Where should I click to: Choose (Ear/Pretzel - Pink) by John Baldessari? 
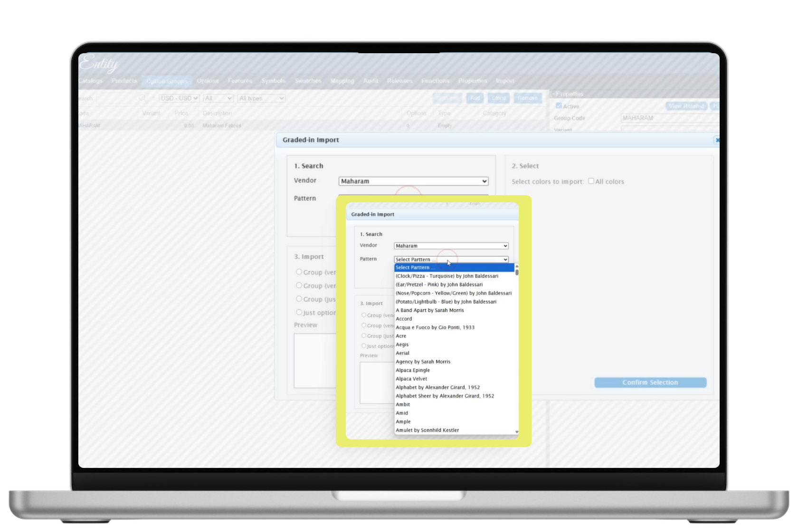454,285
